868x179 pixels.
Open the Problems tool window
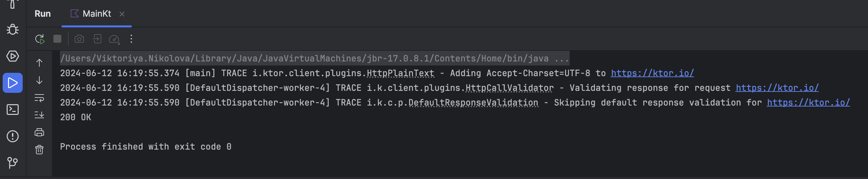(x=13, y=137)
